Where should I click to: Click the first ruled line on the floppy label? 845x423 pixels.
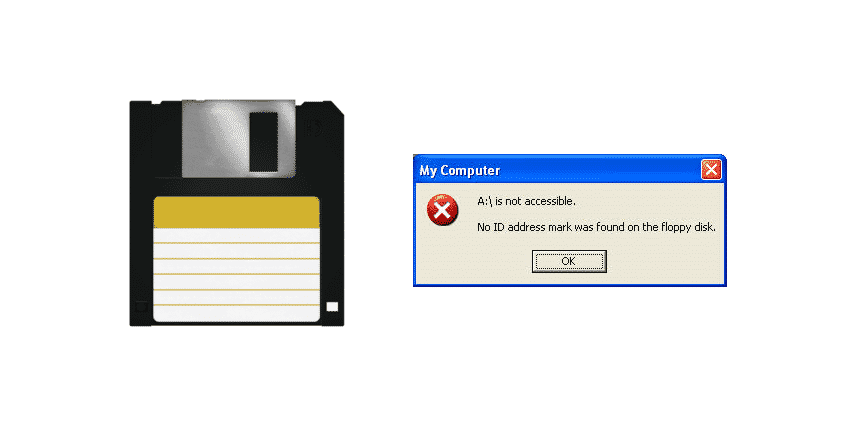coord(237,243)
